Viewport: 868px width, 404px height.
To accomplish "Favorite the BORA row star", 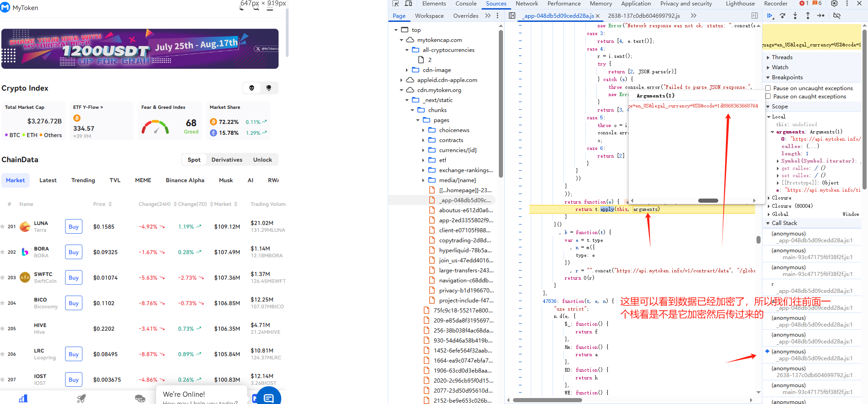I will coord(2,252).
